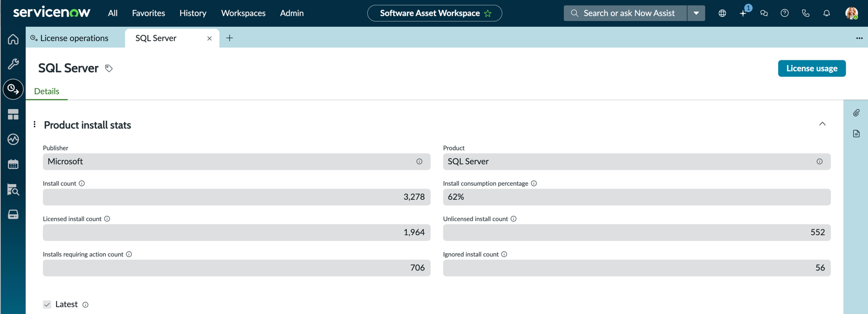
Task: Select the Details tab
Action: 47,91
